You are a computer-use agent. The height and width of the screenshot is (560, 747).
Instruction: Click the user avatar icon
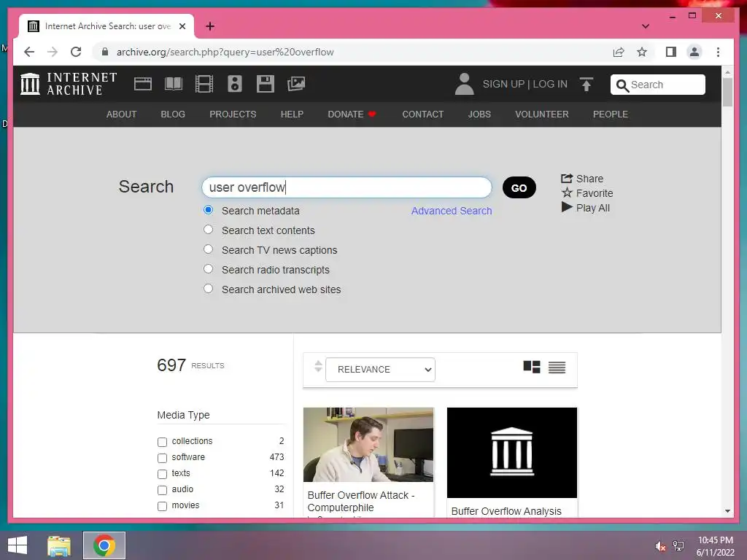(464, 84)
